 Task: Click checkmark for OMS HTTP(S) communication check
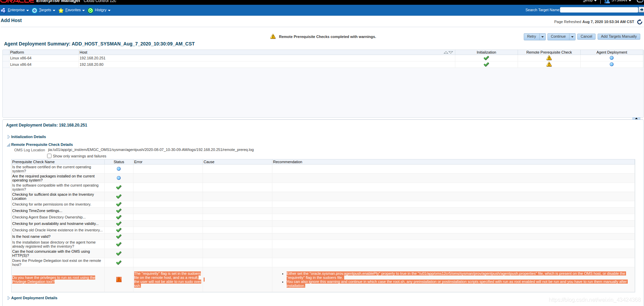(x=119, y=253)
